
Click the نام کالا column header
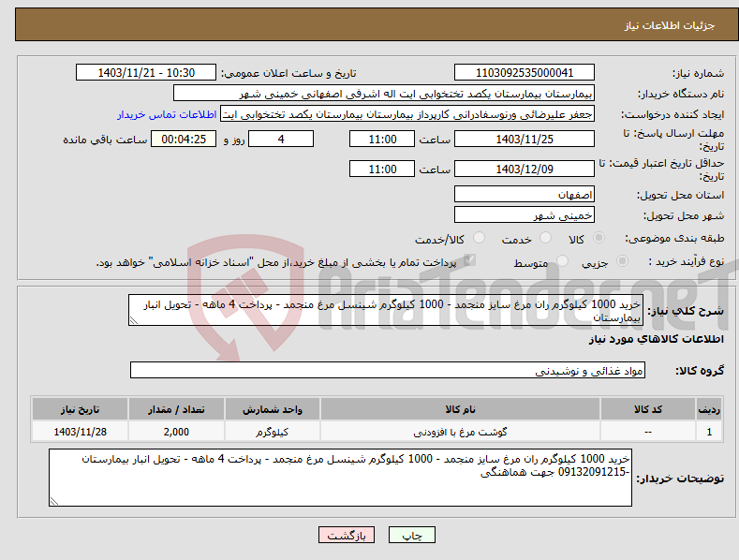[x=460, y=409]
